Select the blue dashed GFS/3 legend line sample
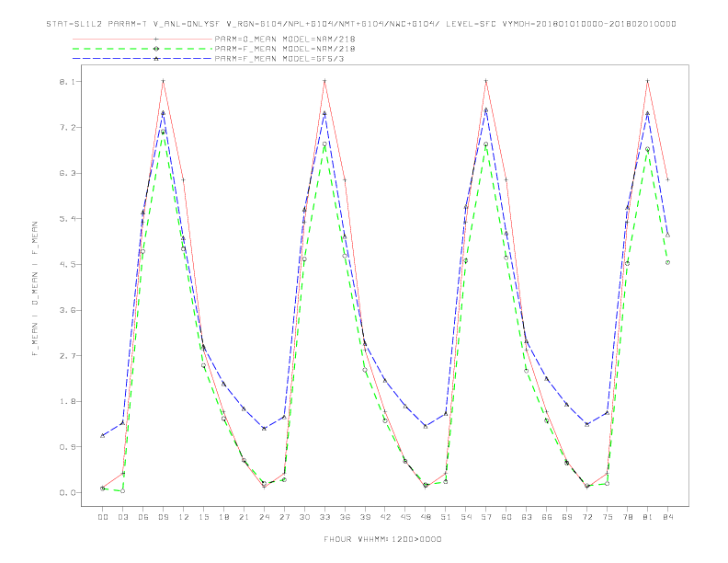Viewport: 728px width, 563px height. coord(142,59)
